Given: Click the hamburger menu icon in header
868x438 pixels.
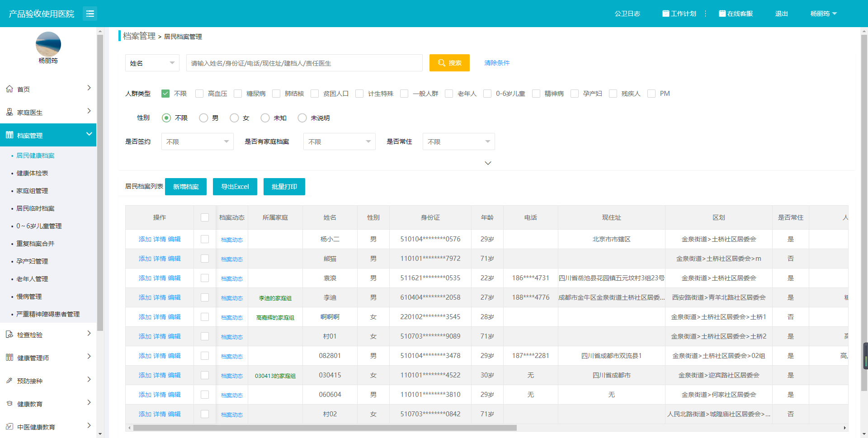Looking at the screenshot, I should 90,14.
